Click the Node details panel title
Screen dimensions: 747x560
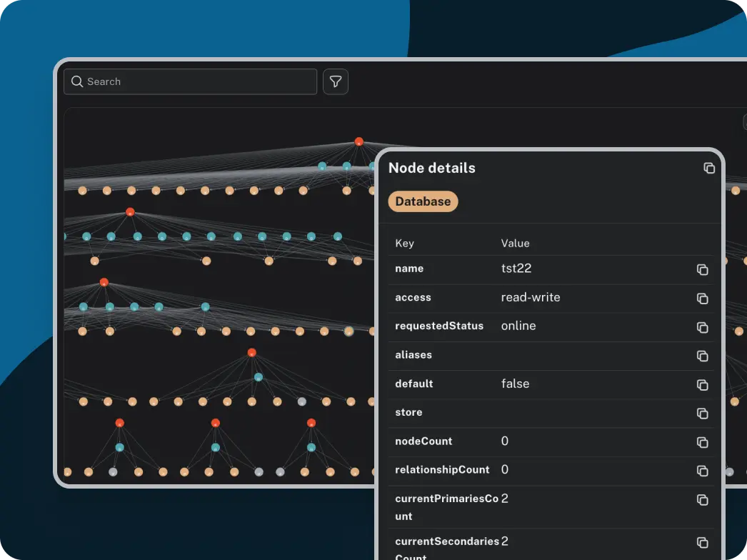(431, 169)
